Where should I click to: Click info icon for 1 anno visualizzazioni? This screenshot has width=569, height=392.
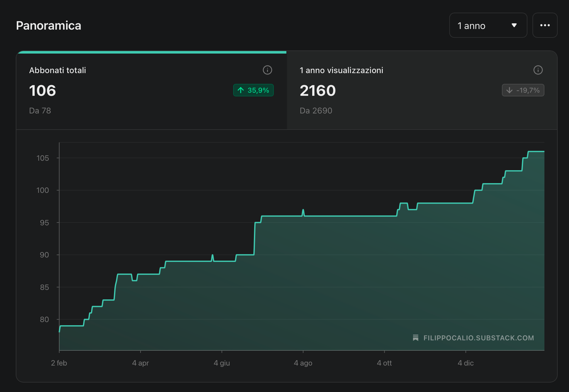click(x=538, y=70)
